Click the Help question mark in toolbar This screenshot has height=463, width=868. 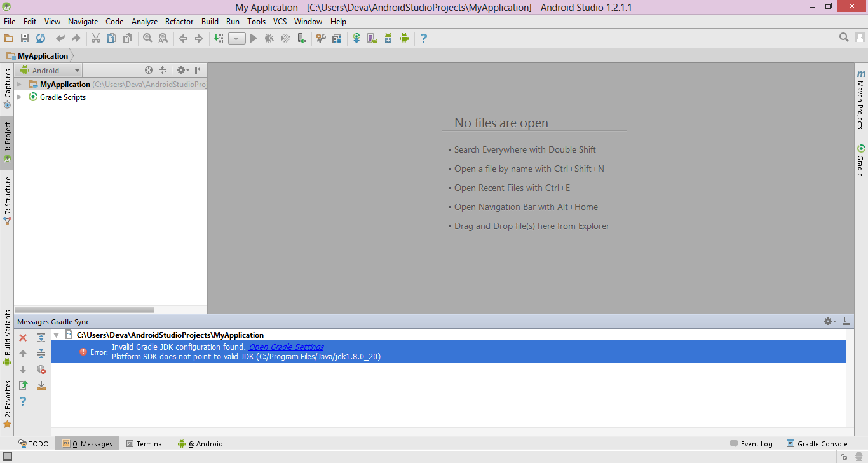(x=424, y=38)
